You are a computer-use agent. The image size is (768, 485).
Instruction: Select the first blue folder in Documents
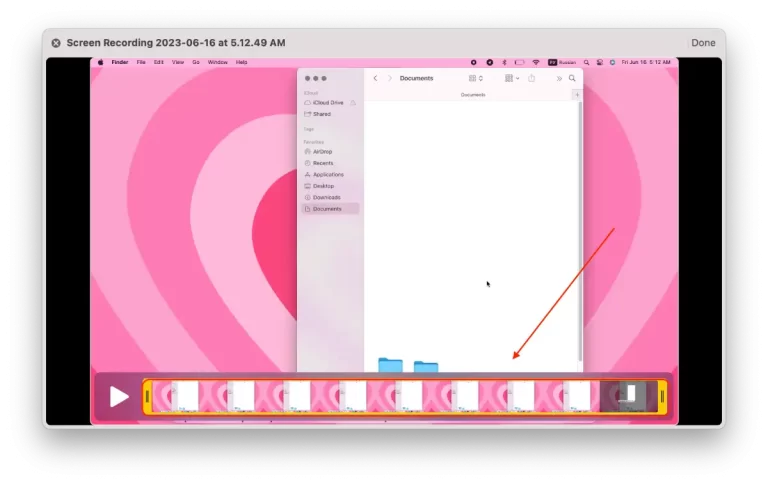390,365
